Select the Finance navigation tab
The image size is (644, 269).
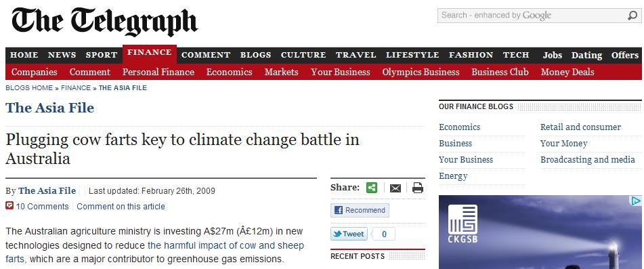(150, 53)
